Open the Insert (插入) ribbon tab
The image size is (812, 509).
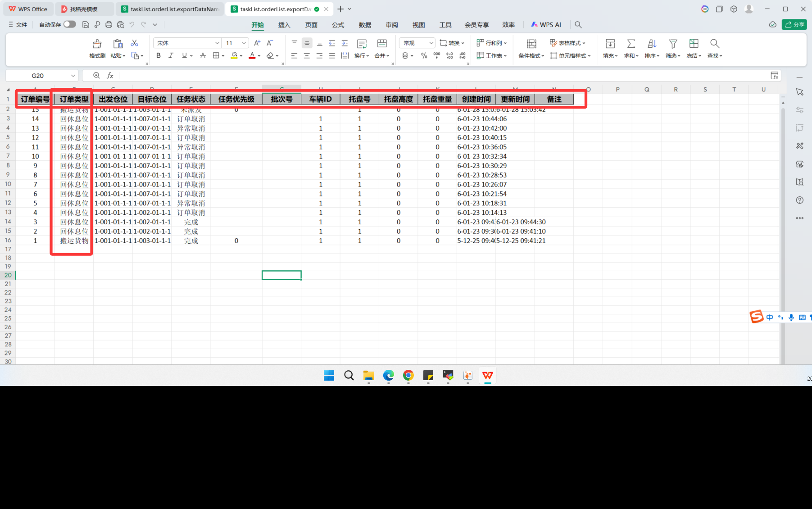[284, 25]
